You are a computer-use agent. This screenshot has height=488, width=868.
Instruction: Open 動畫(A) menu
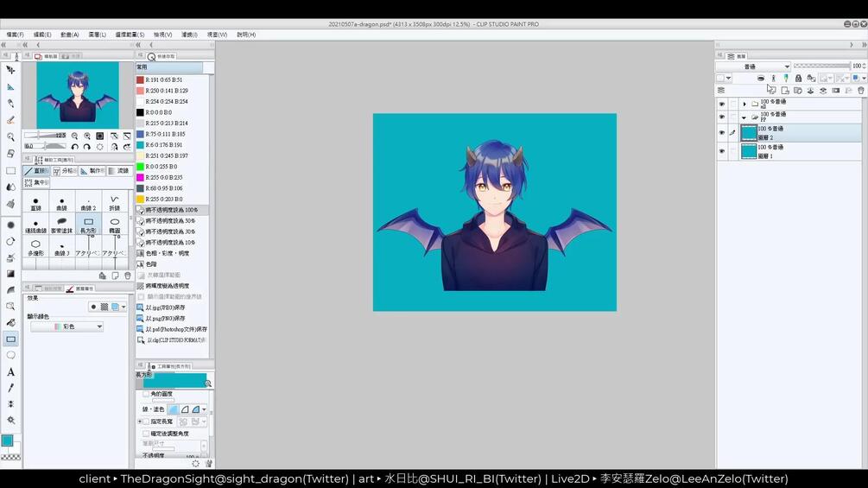70,35
